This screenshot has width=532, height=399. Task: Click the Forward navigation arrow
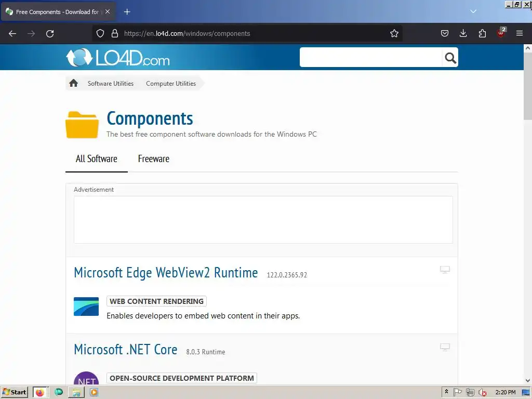[x=31, y=34]
